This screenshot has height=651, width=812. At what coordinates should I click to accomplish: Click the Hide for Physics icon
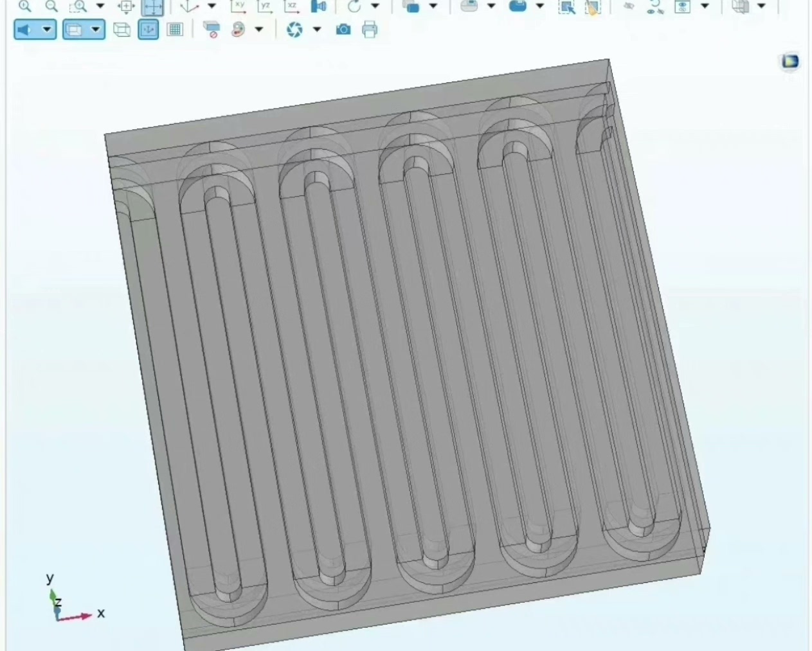pos(629,6)
